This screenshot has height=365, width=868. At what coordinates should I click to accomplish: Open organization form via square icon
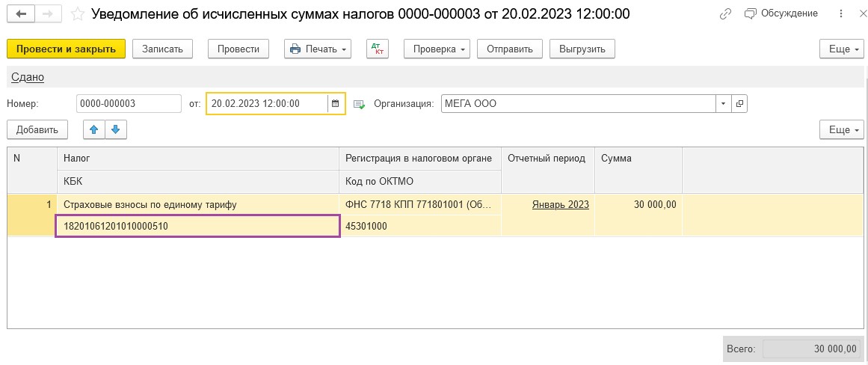pos(739,103)
